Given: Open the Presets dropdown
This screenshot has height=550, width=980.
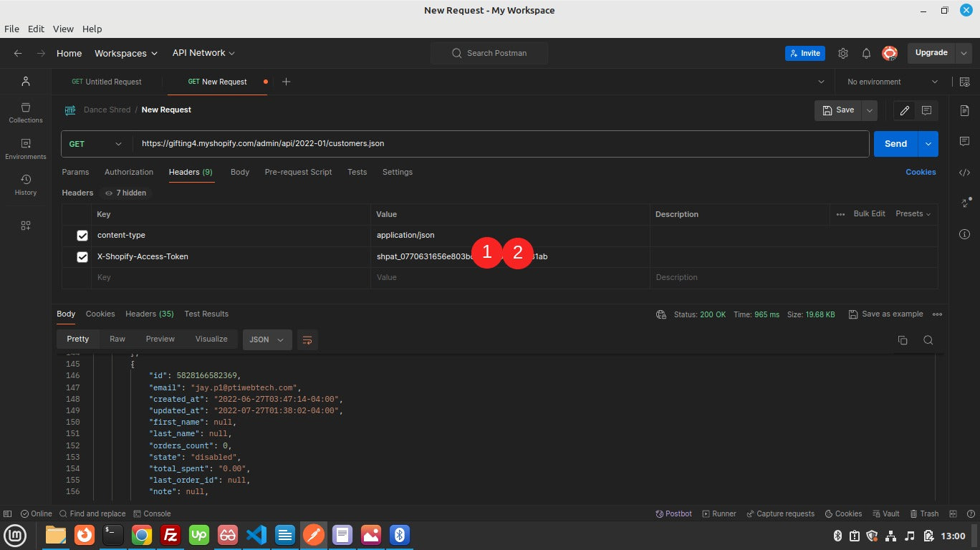Looking at the screenshot, I should [x=913, y=214].
